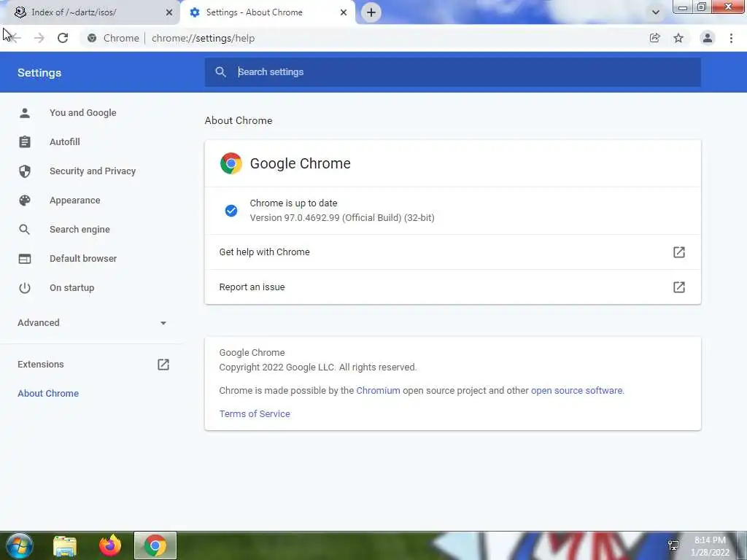Image resolution: width=747 pixels, height=560 pixels.
Task: Open the Chrome three-dot menu
Action: pos(731,38)
